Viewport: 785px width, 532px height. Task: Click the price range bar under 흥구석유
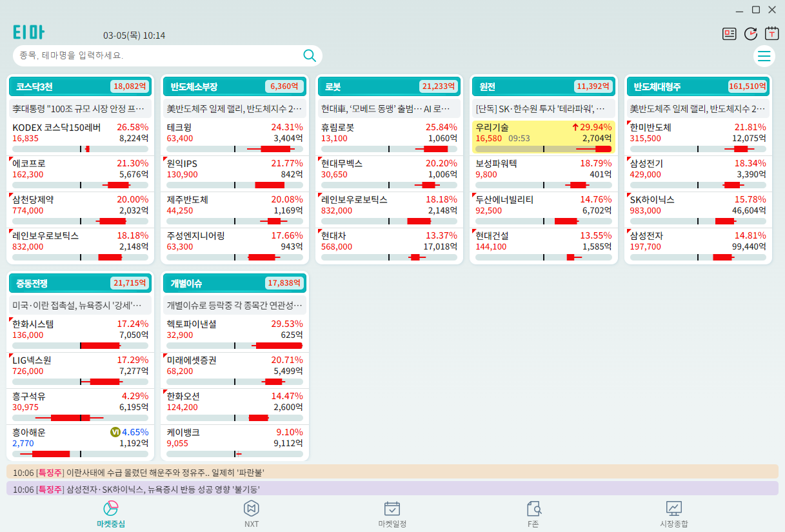(x=80, y=418)
